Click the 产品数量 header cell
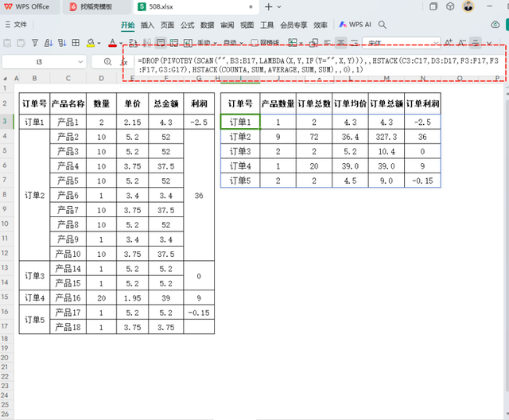 278,103
